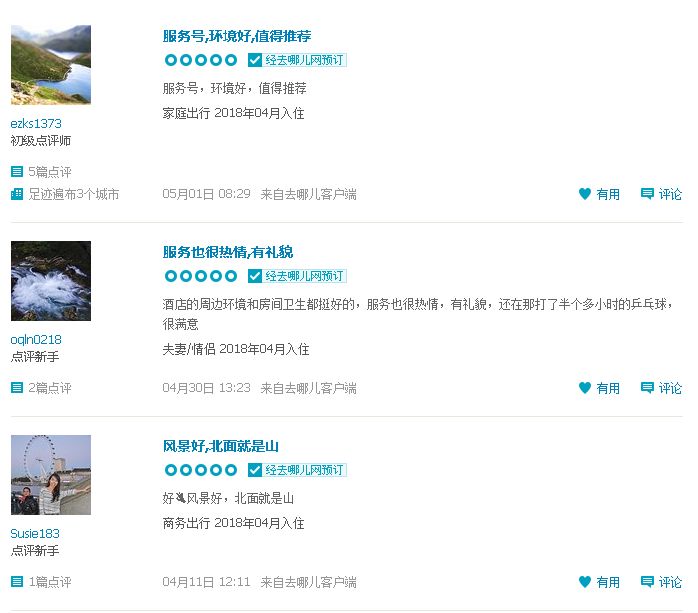The width and height of the screenshot is (698, 613).
Task: Visit the ezks1373 user profile link
Action: [x=36, y=123]
